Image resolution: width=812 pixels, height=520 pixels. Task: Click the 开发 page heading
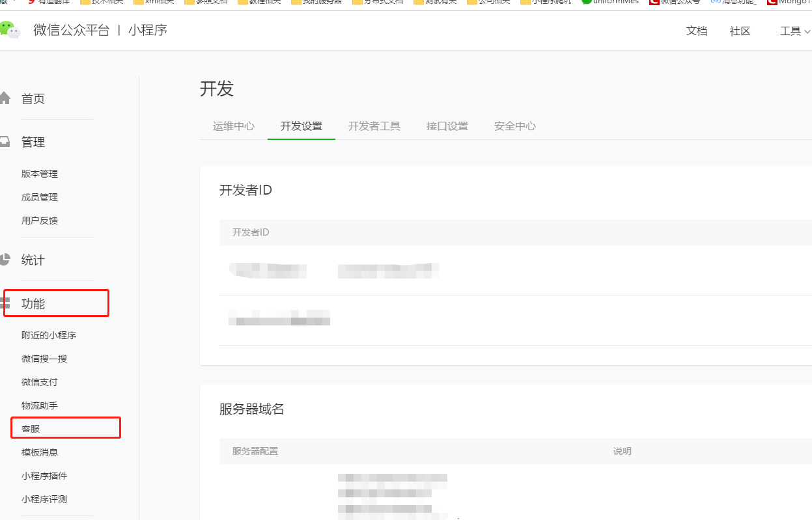(x=217, y=89)
